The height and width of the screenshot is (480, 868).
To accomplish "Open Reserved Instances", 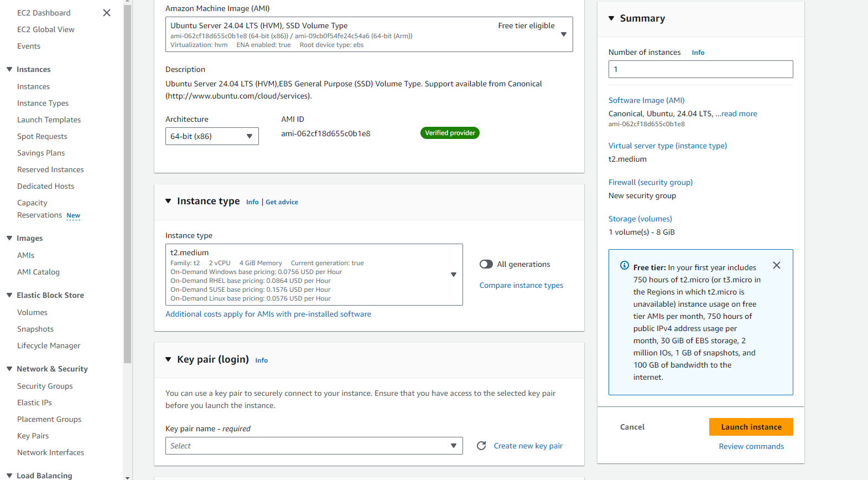I will [x=50, y=169].
